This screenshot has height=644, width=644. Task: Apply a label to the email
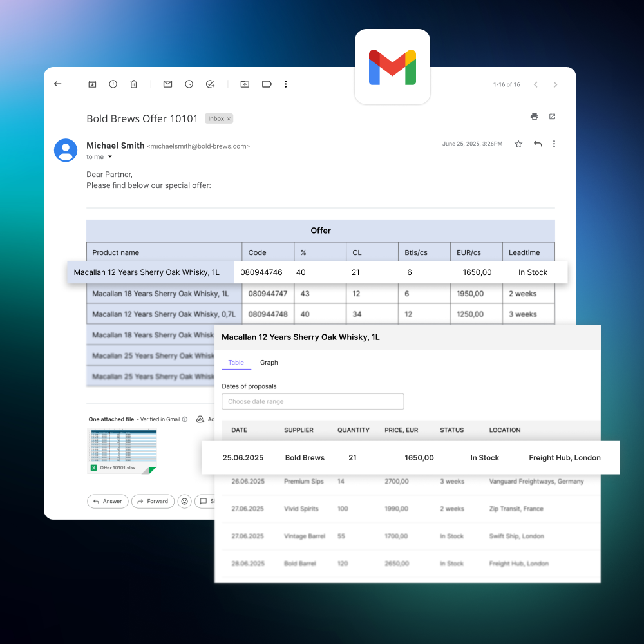(267, 84)
